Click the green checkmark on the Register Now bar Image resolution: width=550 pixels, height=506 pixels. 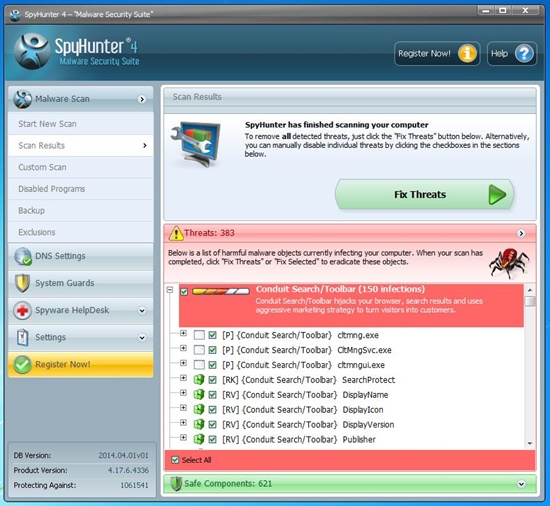(x=22, y=365)
